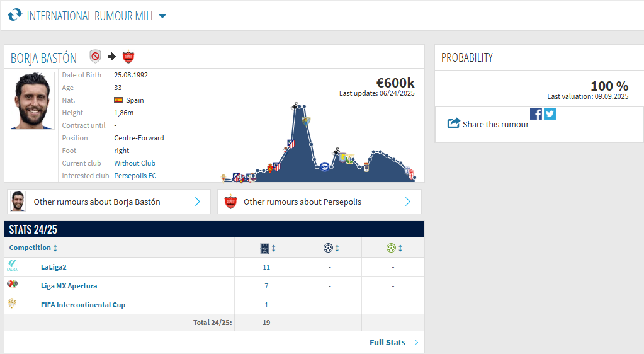Click the FIFA Intercontinental Cup logo
This screenshot has width=644, height=354.
tap(12, 304)
